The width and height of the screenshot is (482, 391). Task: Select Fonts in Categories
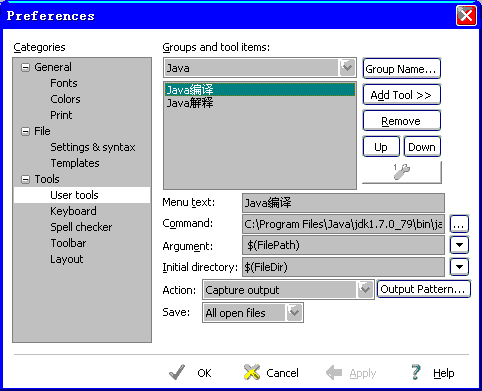64,83
